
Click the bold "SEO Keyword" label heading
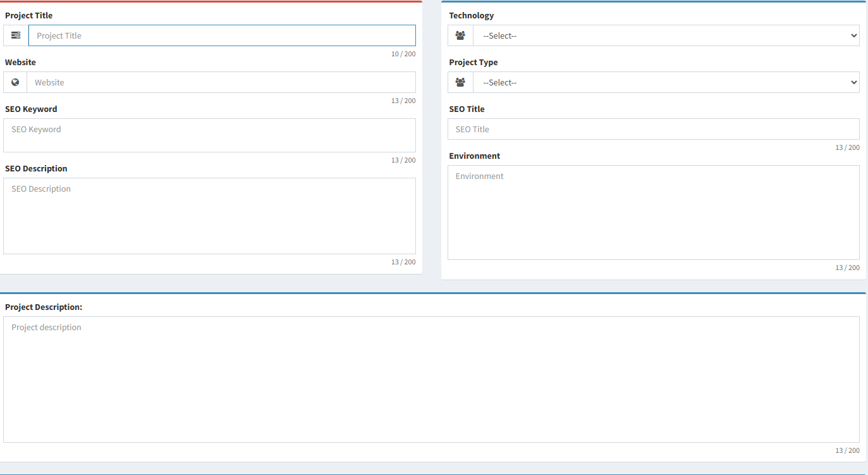31,109
